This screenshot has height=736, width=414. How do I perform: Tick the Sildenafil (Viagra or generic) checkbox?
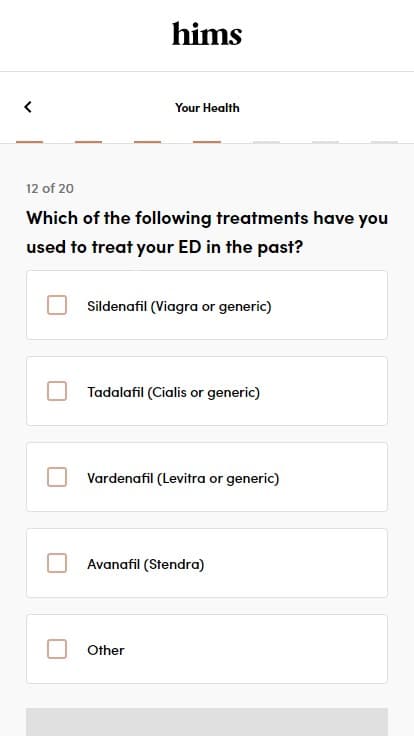point(57,305)
